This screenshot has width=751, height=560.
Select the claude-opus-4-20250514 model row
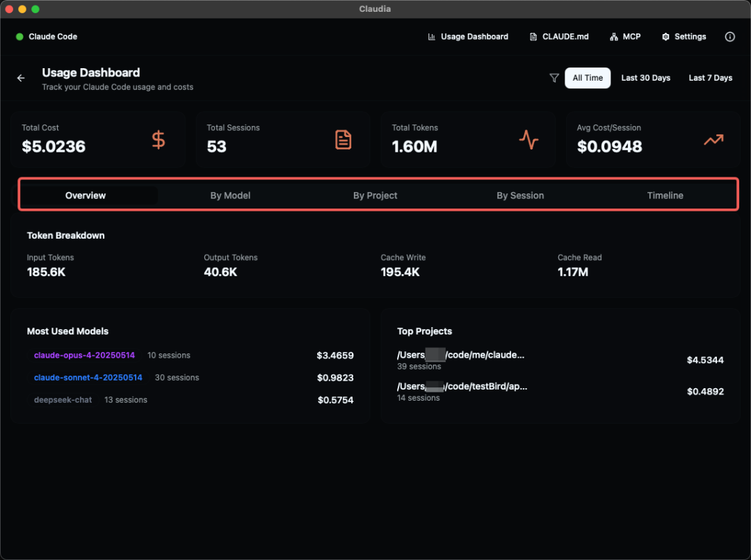193,355
